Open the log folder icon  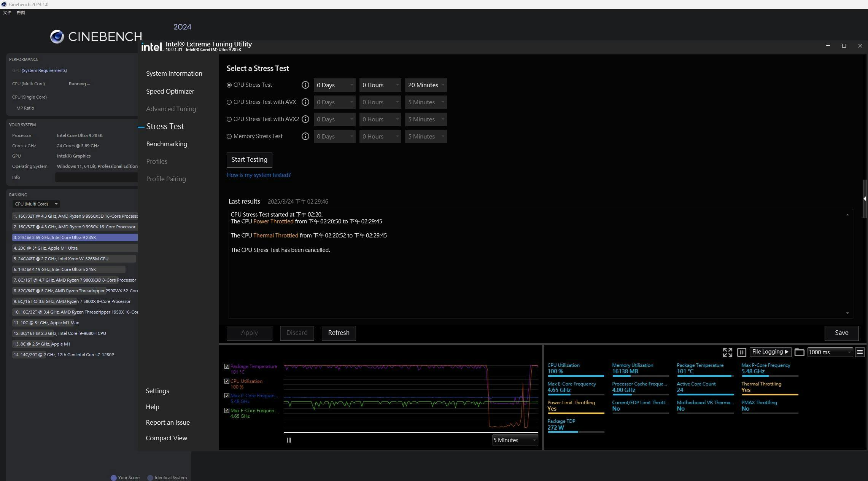point(799,352)
